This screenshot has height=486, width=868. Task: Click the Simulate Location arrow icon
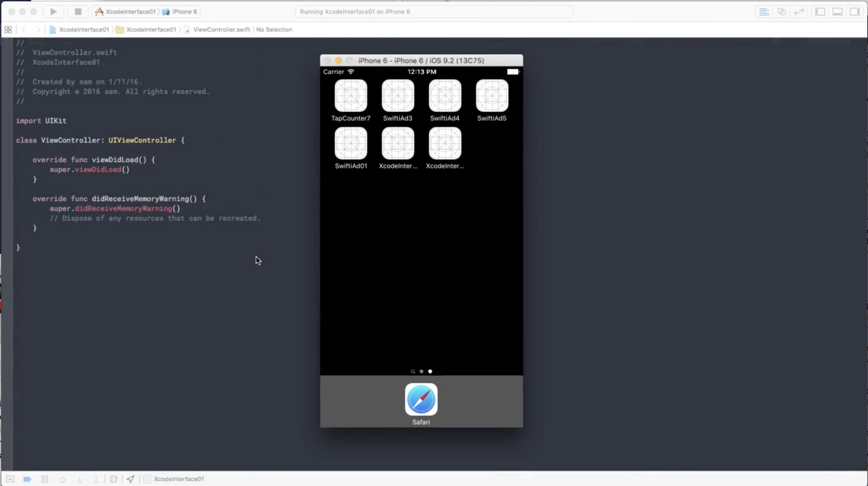point(131,479)
